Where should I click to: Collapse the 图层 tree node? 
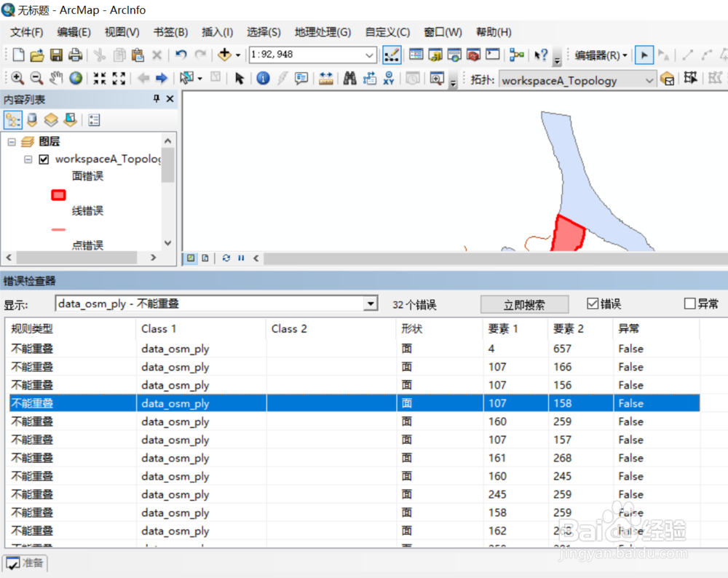(x=12, y=142)
